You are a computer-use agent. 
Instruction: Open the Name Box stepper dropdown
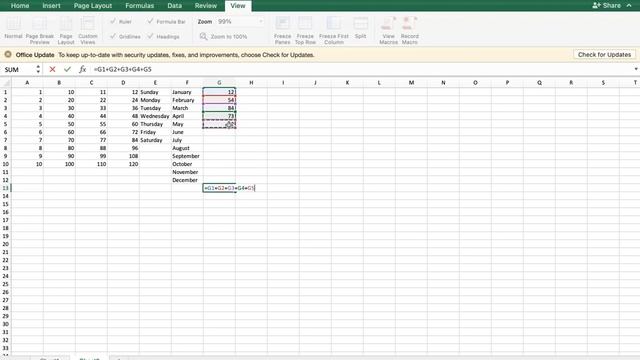[x=38, y=69]
